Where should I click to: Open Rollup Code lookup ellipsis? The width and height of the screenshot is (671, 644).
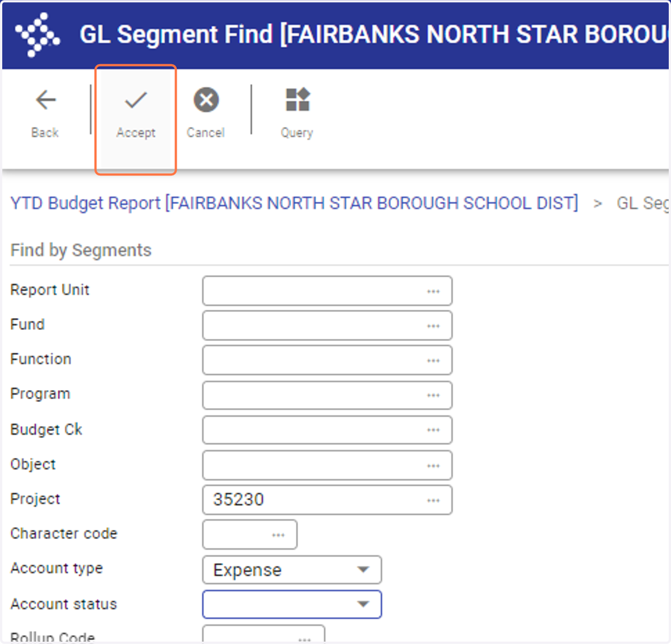pyautogui.click(x=305, y=638)
